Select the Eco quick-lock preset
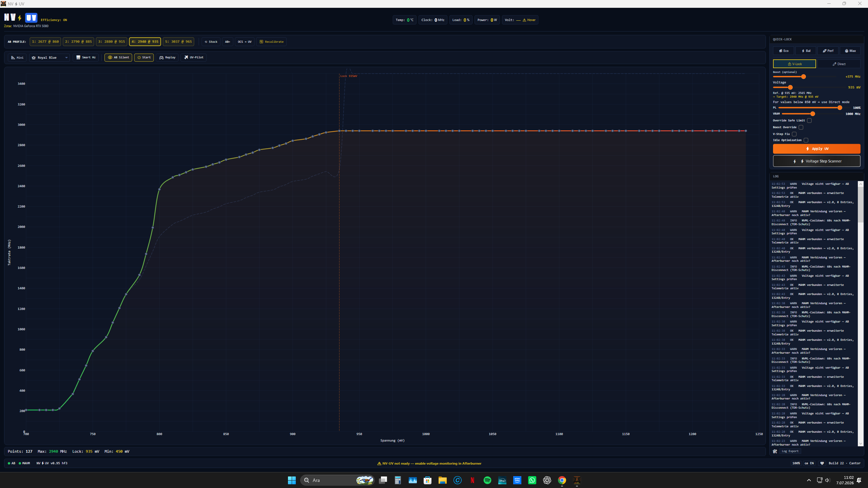 784,51
